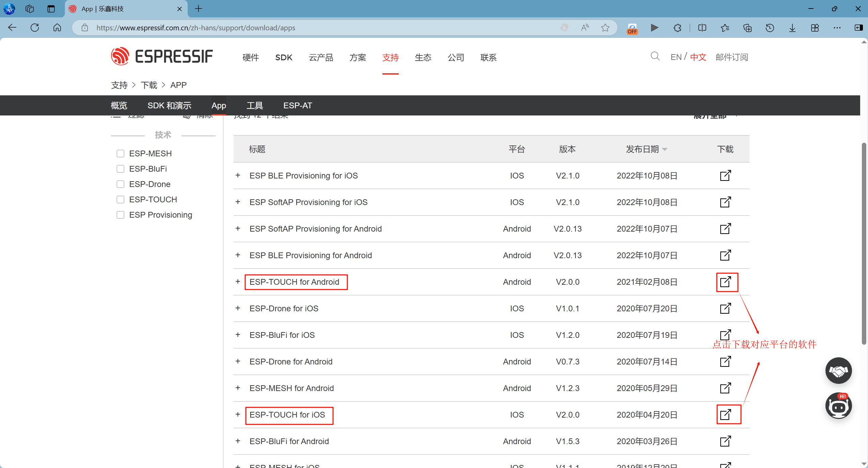
Task: Sort by 发布日期 column arrow
Action: click(665, 150)
